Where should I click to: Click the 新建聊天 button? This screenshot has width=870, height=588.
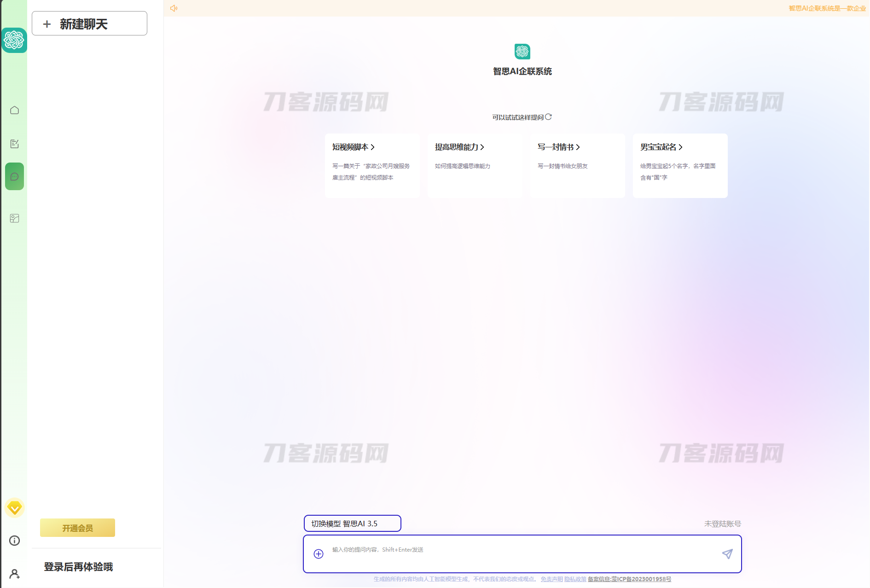pyautogui.click(x=89, y=23)
